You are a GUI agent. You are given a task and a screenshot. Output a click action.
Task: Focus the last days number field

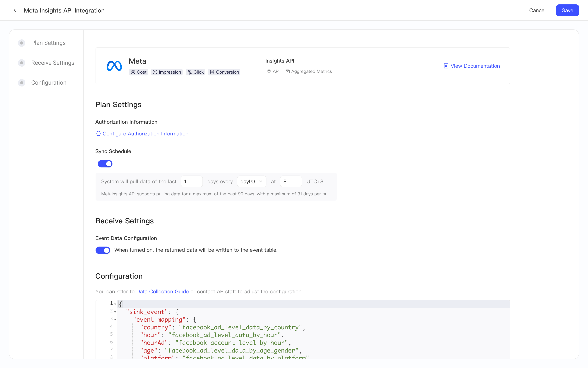pyautogui.click(x=192, y=181)
